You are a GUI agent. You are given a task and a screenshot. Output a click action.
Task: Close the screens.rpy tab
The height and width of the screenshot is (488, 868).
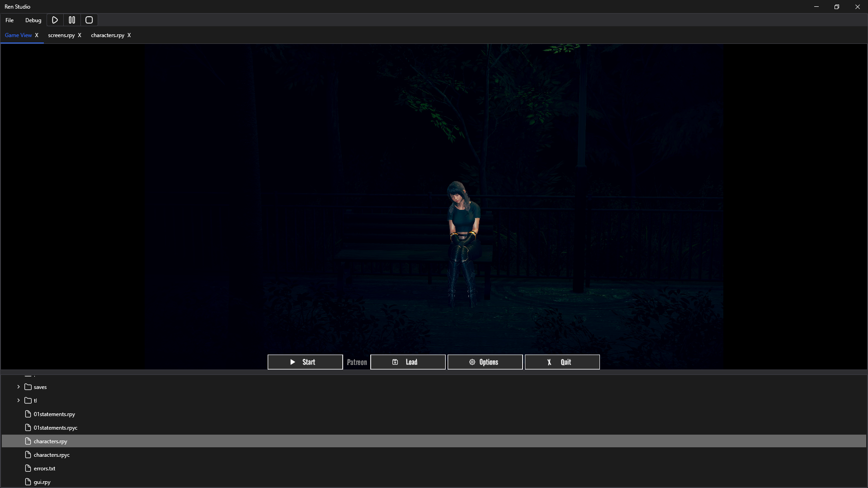(80, 35)
